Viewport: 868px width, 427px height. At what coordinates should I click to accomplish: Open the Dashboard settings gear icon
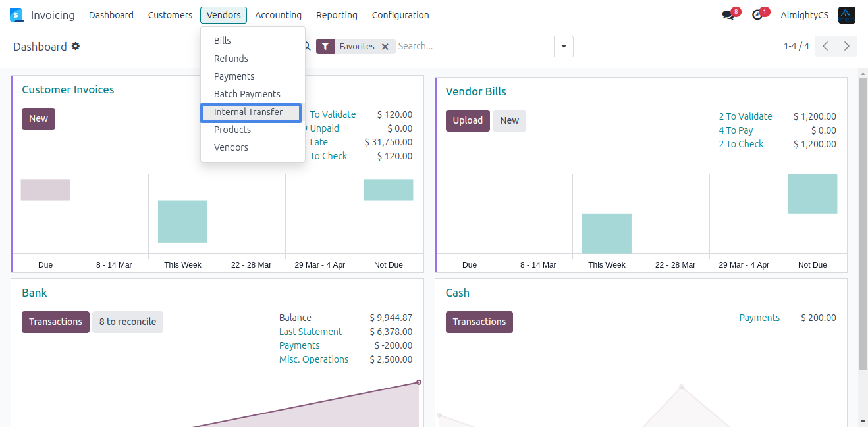(x=76, y=46)
